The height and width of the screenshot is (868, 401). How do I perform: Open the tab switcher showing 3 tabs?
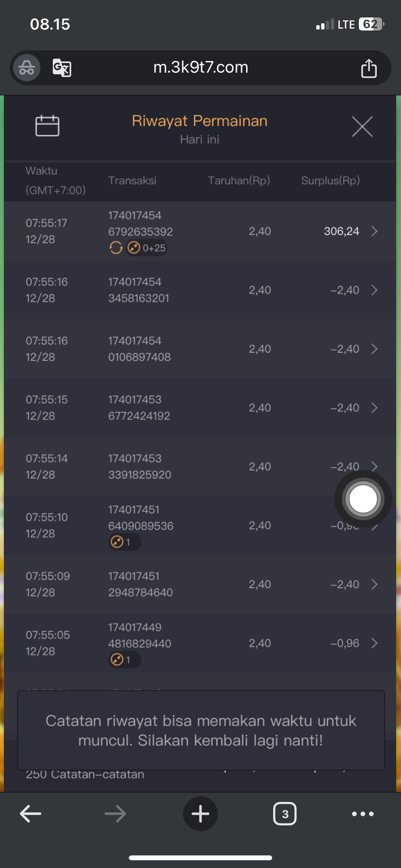coord(285,814)
